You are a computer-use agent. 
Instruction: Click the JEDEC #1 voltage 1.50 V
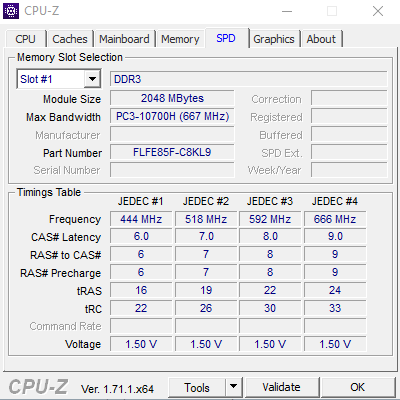(x=141, y=344)
